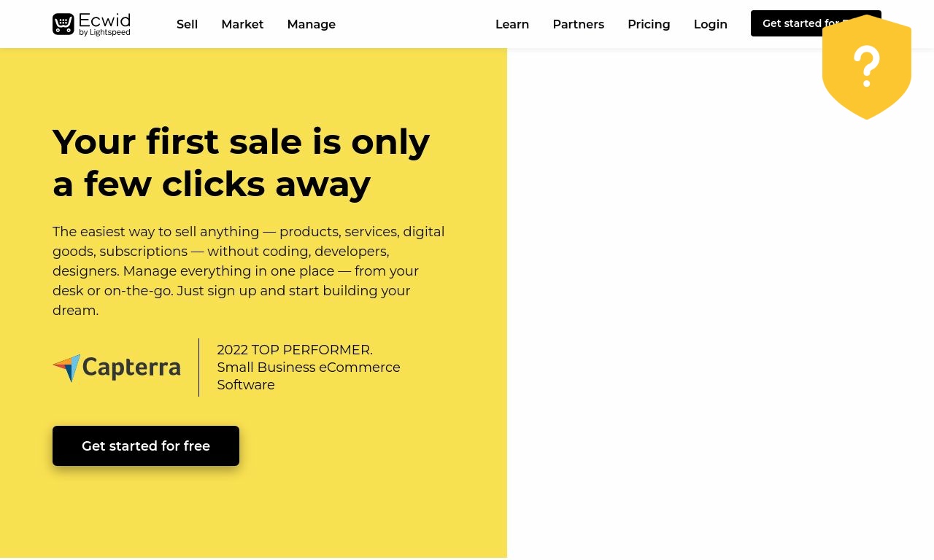Screen dimensions: 934x560
Task: Click the large Get started for free button below Capterra
Action: (146, 446)
